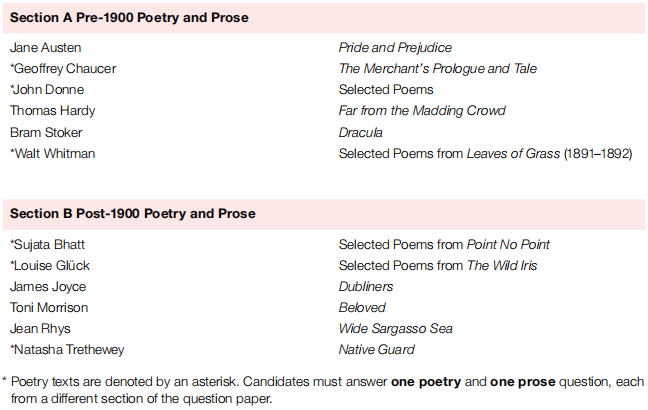
Task: Select the Natasha Trethewey entry
Action: pyautogui.click(x=67, y=350)
